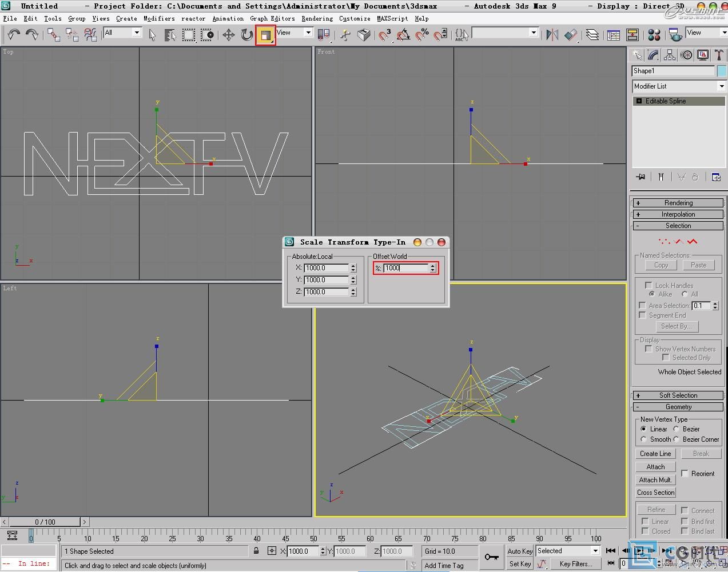This screenshot has height=572, width=728.
Task: Expand the Rendering rollout
Action: 678,203
